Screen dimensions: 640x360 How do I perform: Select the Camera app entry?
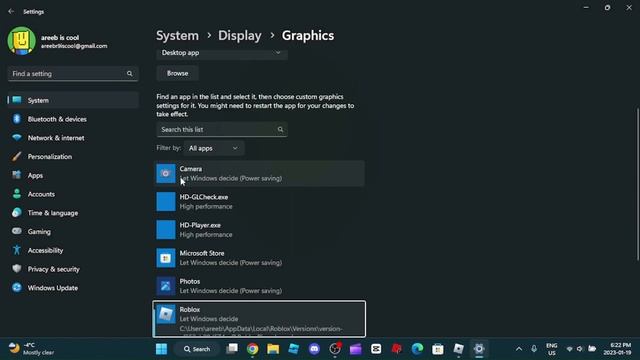(260, 173)
